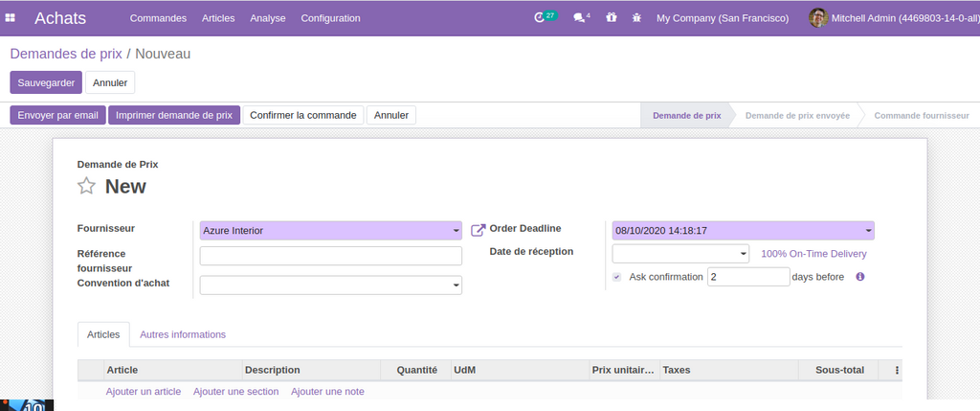Open the supplier external link icon
The image size is (980, 411).
click(x=479, y=230)
